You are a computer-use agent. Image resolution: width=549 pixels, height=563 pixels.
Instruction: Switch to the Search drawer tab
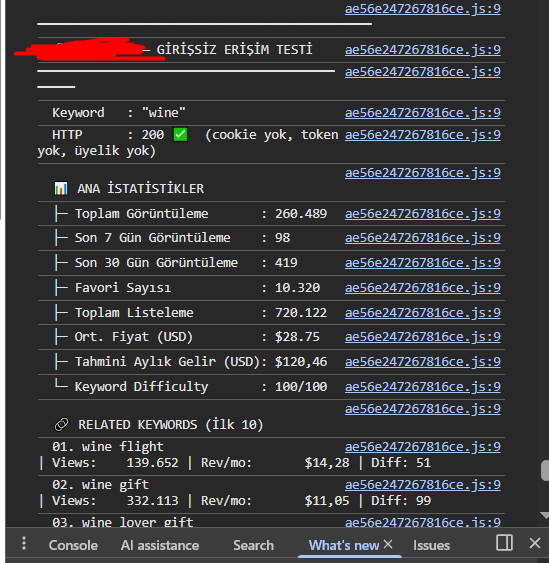tap(253, 545)
